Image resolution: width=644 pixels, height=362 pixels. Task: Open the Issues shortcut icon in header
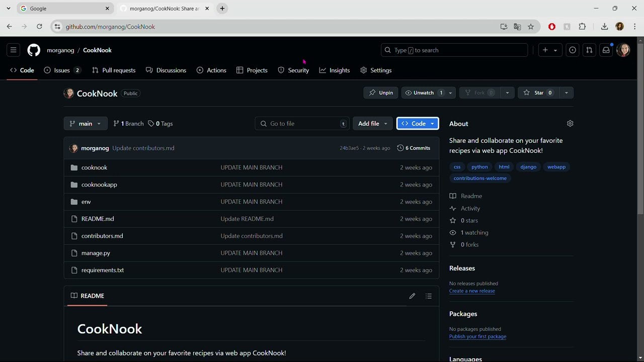click(573, 50)
